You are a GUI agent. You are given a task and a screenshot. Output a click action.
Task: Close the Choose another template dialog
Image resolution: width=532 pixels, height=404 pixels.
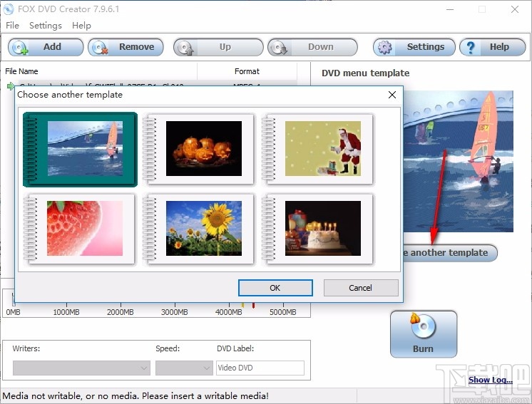point(392,95)
